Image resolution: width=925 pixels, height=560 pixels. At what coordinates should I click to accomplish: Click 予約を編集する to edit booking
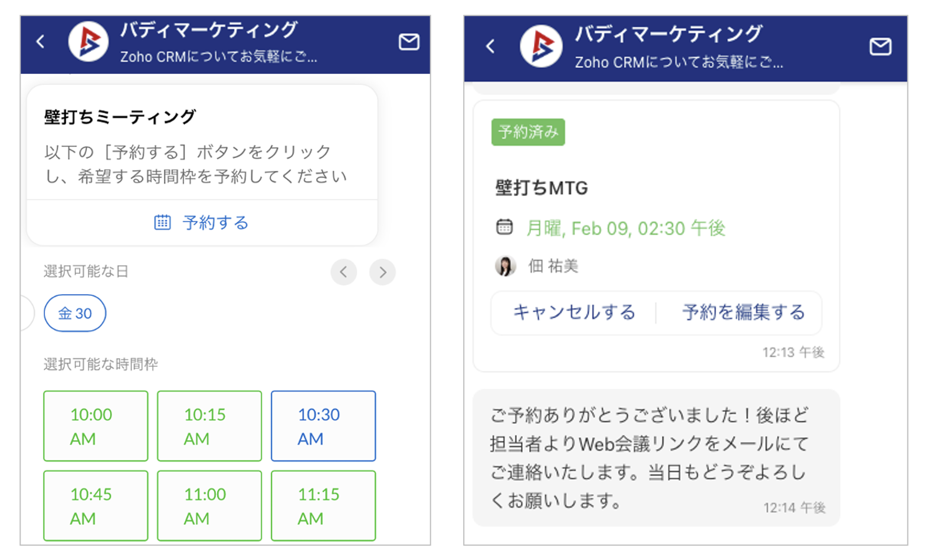coord(743,312)
